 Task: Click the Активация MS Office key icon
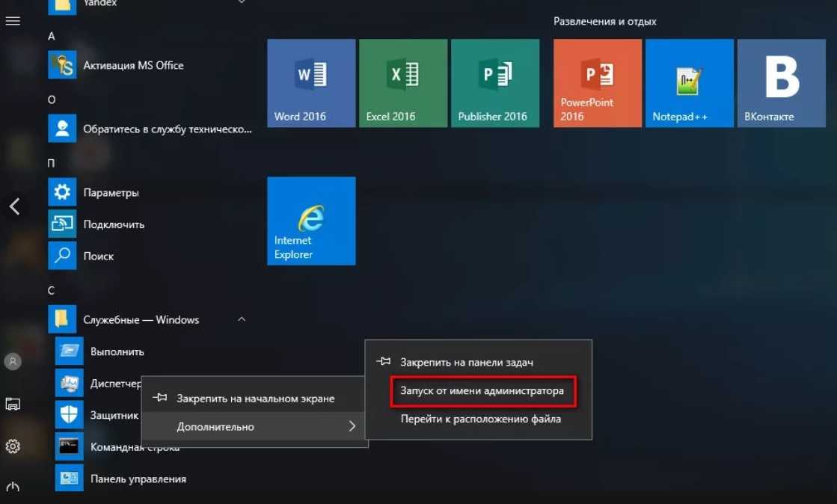[62, 65]
